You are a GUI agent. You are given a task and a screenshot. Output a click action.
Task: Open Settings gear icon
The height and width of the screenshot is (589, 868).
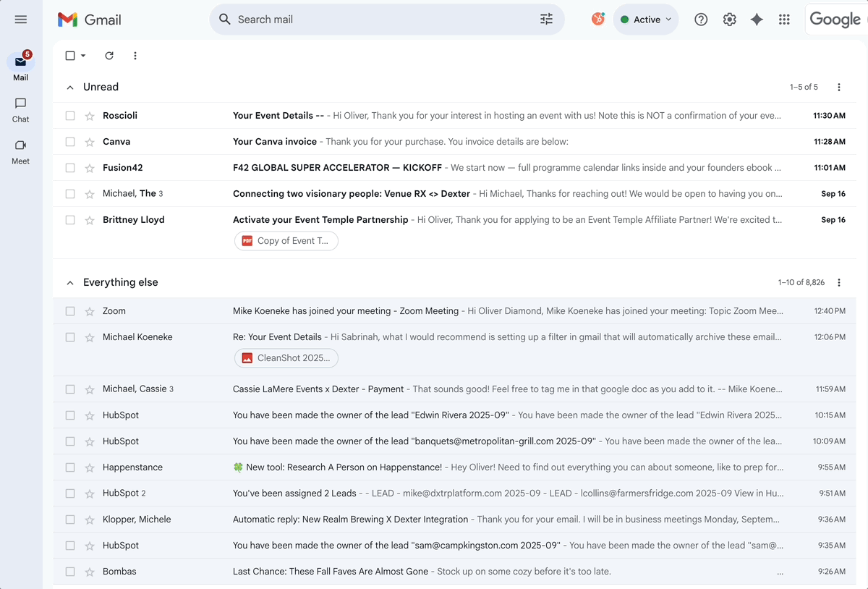(729, 20)
